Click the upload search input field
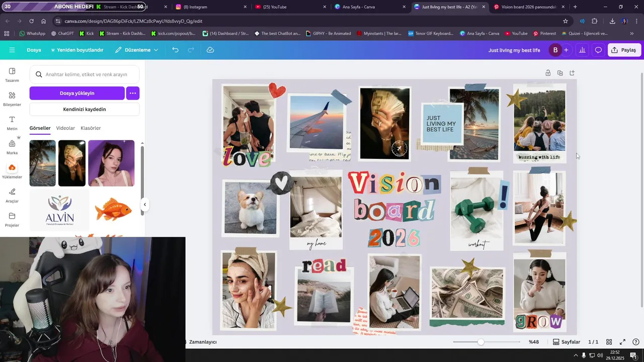This screenshot has width=644, height=362. pyautogui.click(x=85, y=74)
